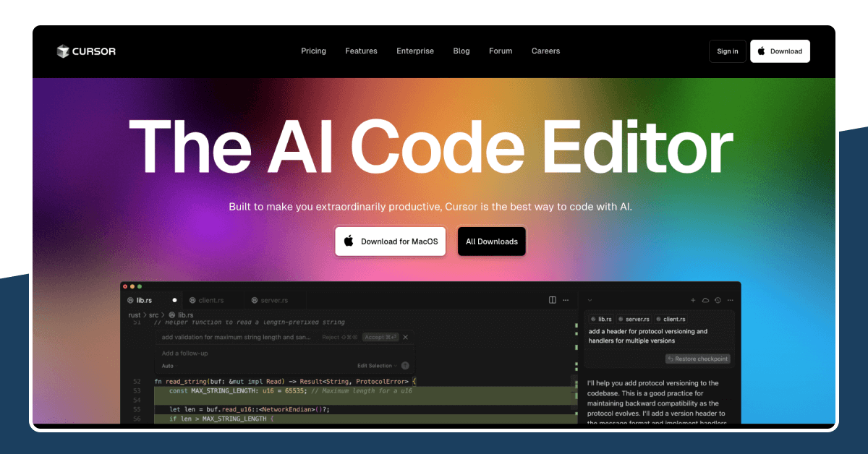The width and height of the screenshot is (868, 454).
Task: Open the Edit Selection dropdown
Action: pyautogui.click(x=377, y=366)
